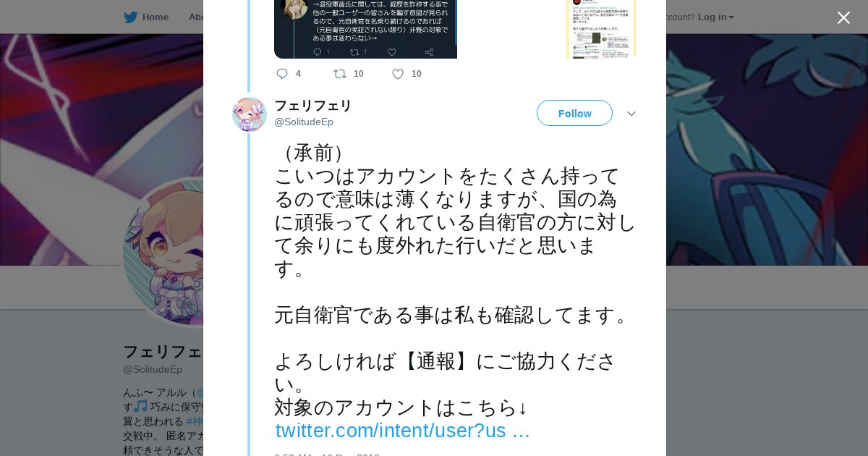This screenshot has height=456, width=868.
Task: Go to the About menu item
Action: click(196, 17)
